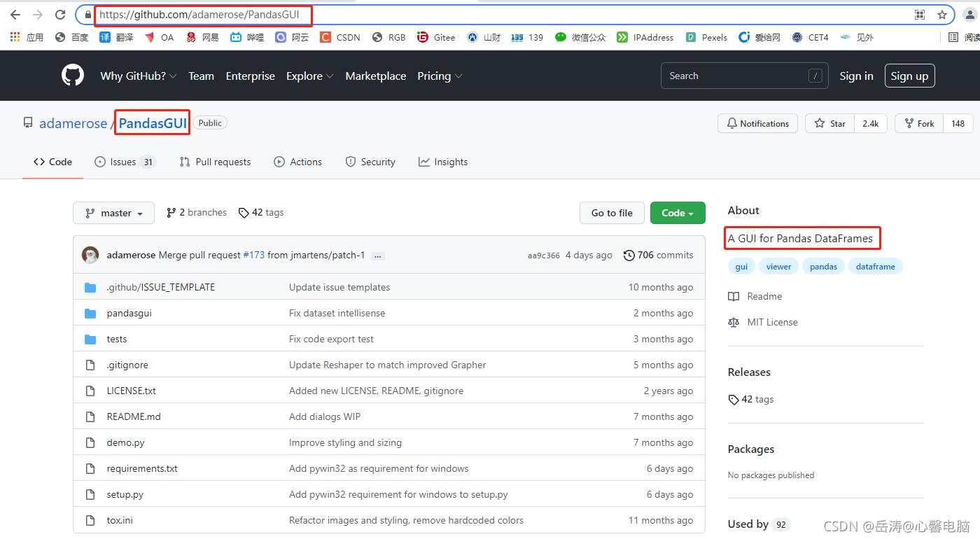Open the requirements.txt file

click(x=142, y=468)
